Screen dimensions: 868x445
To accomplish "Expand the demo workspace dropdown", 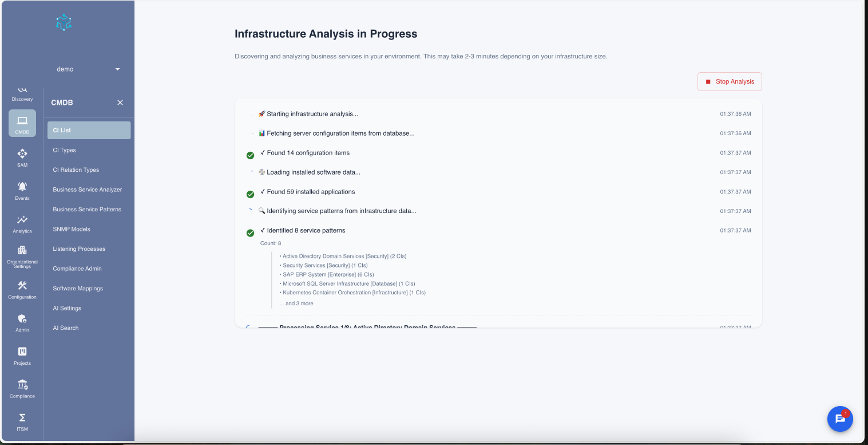I will 90,69.
